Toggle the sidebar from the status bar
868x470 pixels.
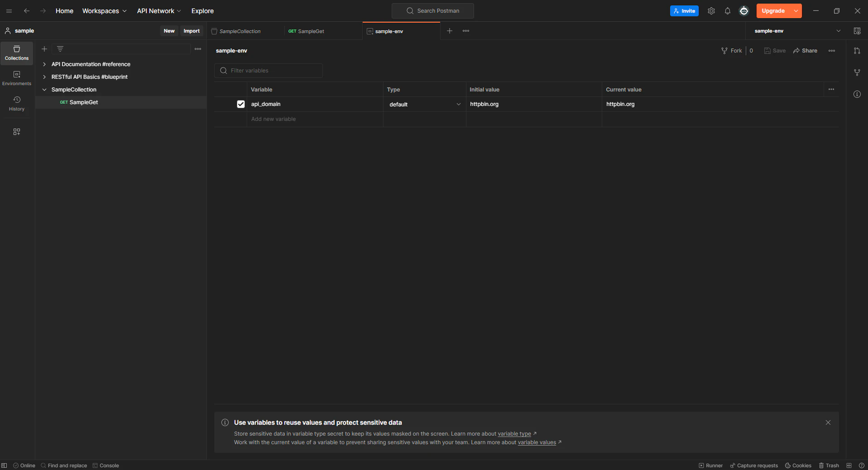(x=4, y=465)
